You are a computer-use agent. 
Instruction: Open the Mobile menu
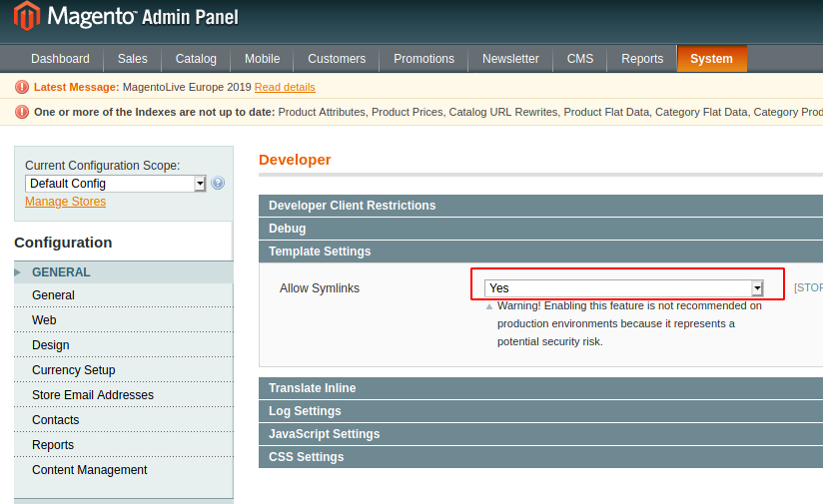(x=262, y=59)
